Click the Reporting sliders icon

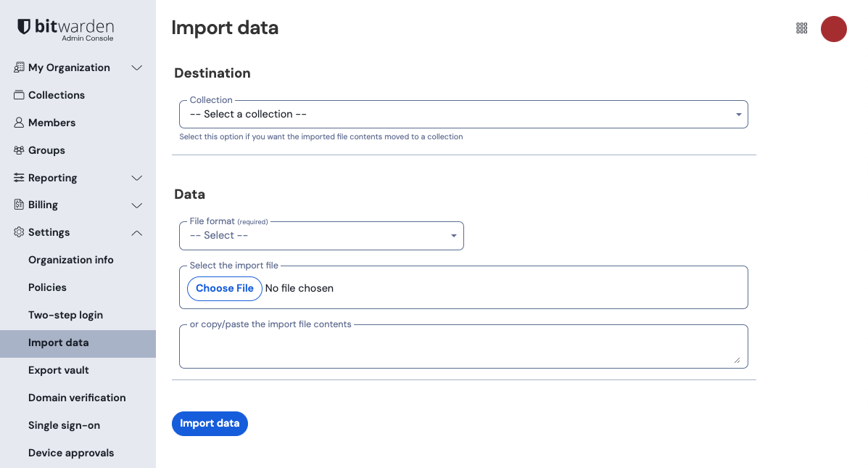coord(18,177)
